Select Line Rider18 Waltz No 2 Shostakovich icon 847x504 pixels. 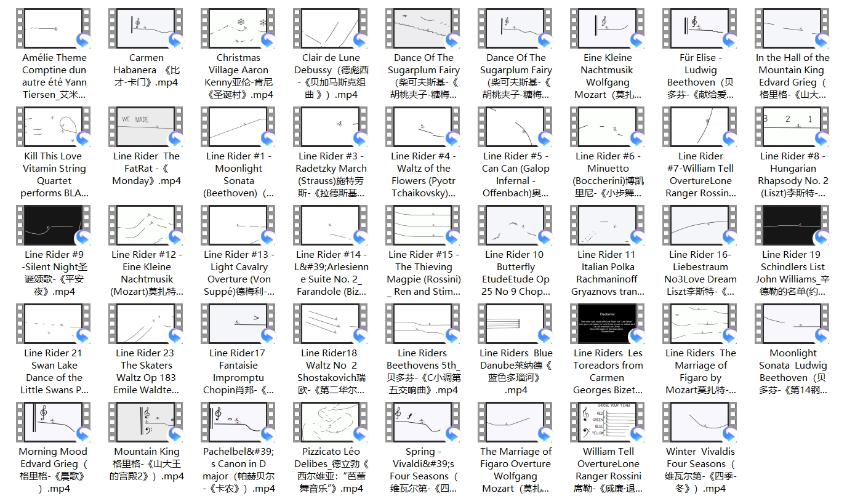coord(331,324)
